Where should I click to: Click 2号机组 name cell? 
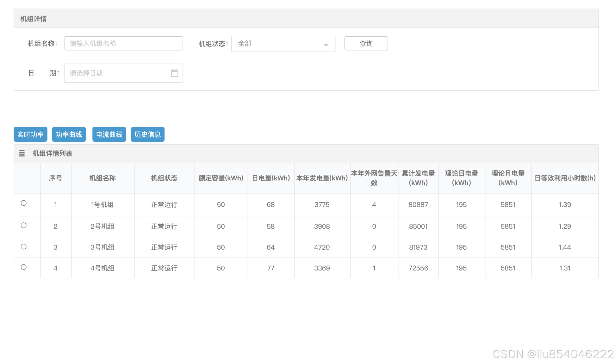pyautogui.click(x=102, y=227)
